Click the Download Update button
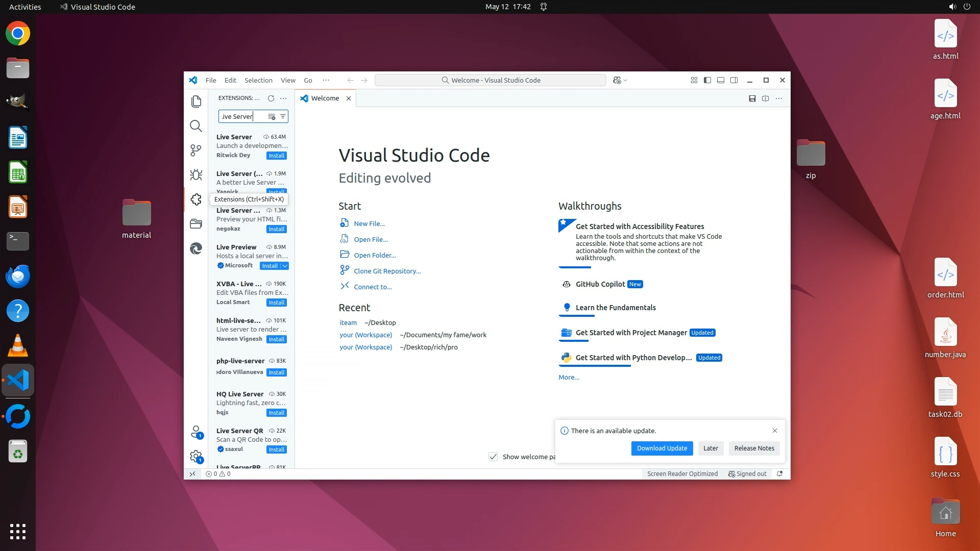This screenshot has width=980, height=551. [x=662, y=448]
